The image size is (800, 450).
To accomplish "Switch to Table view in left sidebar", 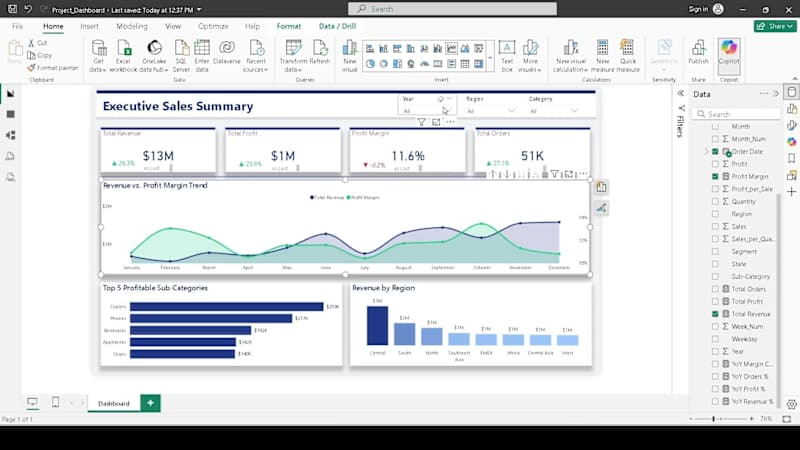I will click(x=11, y=114).
